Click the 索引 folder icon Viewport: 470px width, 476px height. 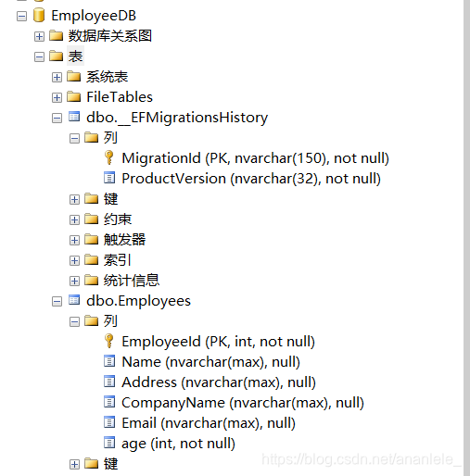[92, 259]
